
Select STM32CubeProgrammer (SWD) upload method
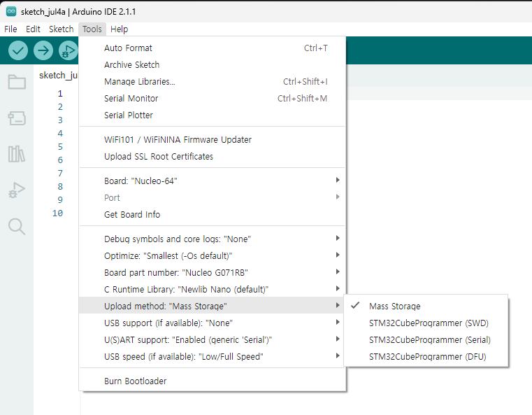(x=426, y=323)
